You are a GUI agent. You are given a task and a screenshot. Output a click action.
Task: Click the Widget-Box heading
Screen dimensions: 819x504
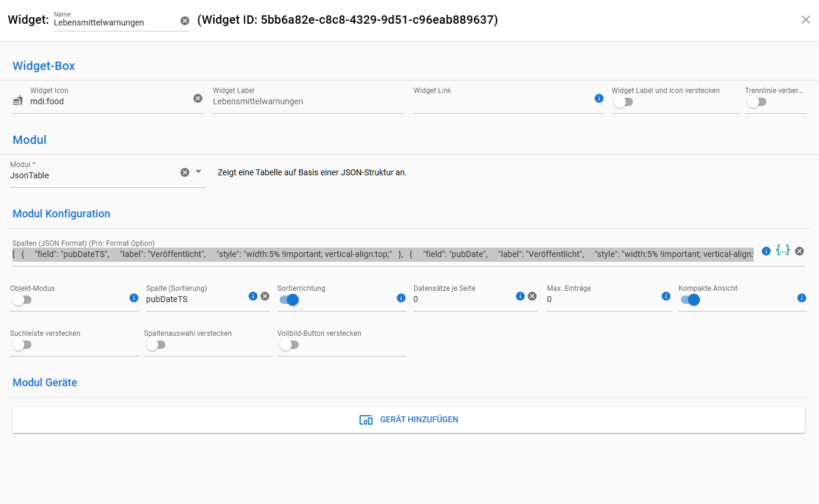click(44, 66)
